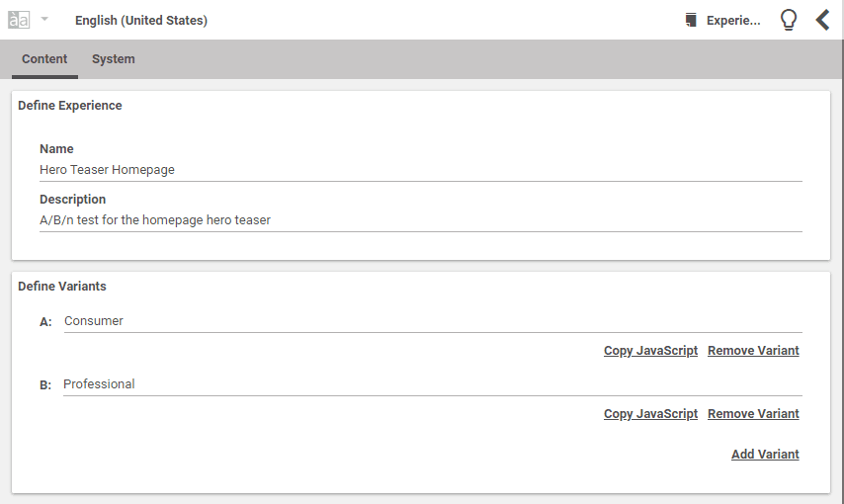Open the locale dropdown arrow

44,20
